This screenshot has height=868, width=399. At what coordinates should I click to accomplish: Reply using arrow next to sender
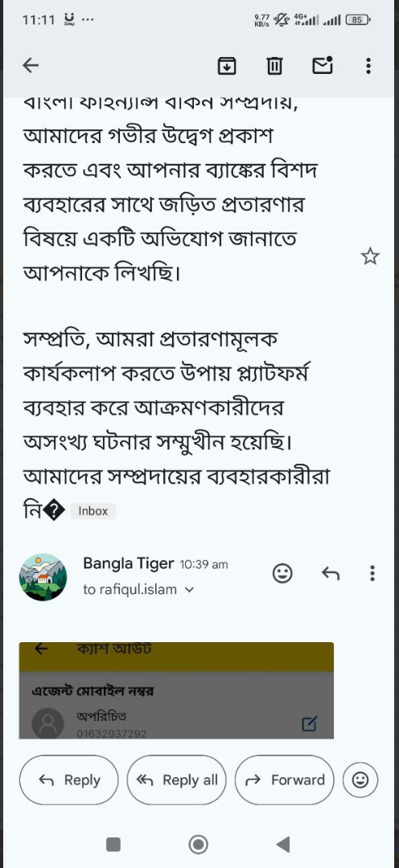(331, 574)
